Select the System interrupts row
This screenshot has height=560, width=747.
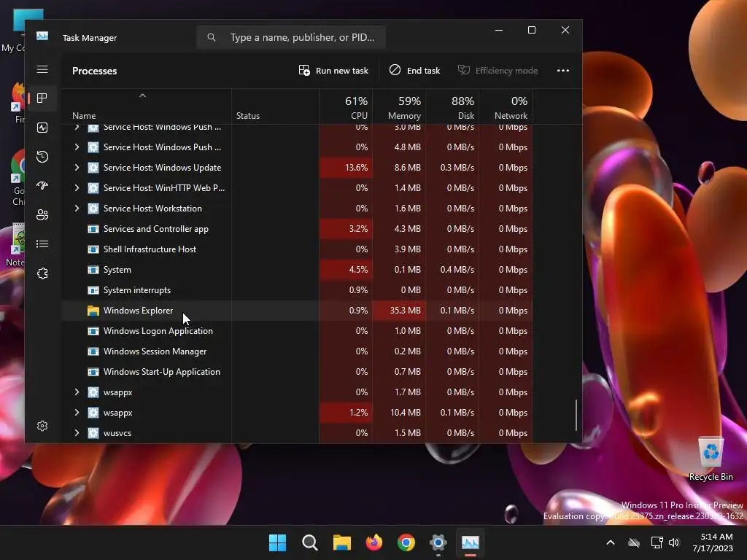point(297,290)
